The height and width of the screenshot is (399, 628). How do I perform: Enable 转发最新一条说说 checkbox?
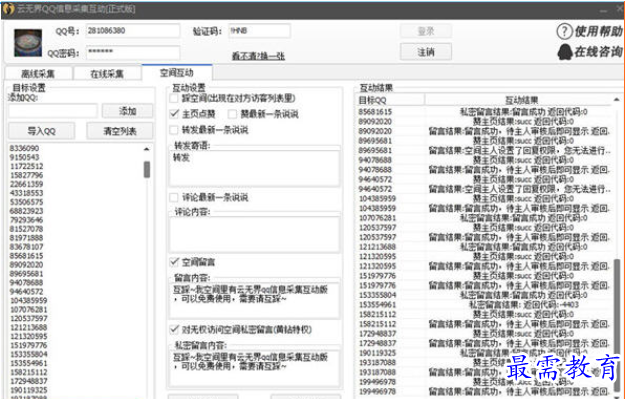pos(174,130)
